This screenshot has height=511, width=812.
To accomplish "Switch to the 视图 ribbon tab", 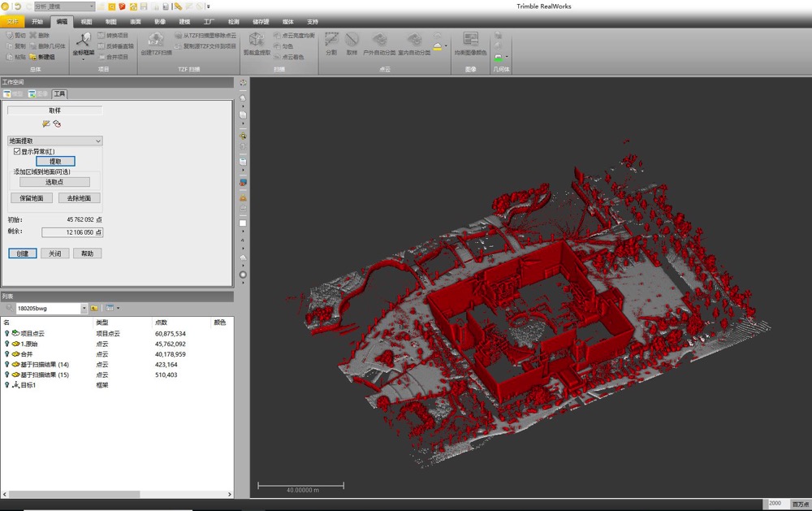I will click(x=87, y=22).
